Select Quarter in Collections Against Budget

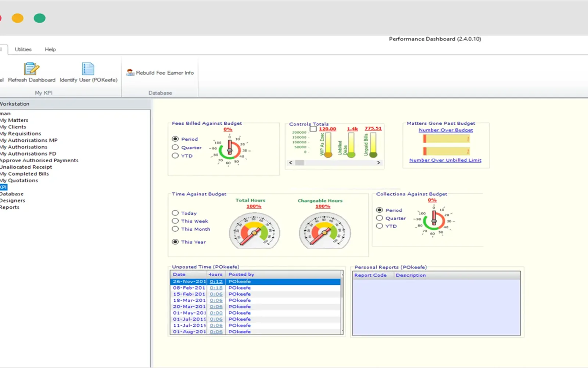pos(380,218)
